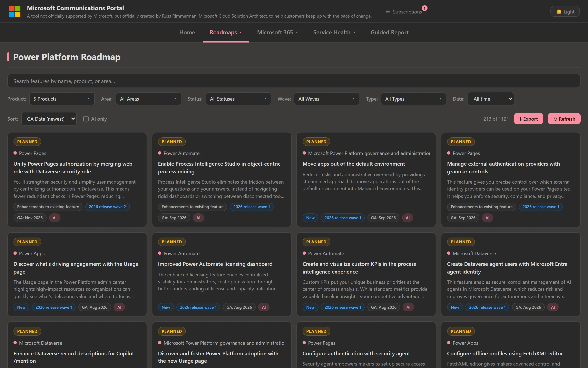Open the Service Health menu
Image resolution: width=588 pixels, height=368 pixels.
coord(334,32)
